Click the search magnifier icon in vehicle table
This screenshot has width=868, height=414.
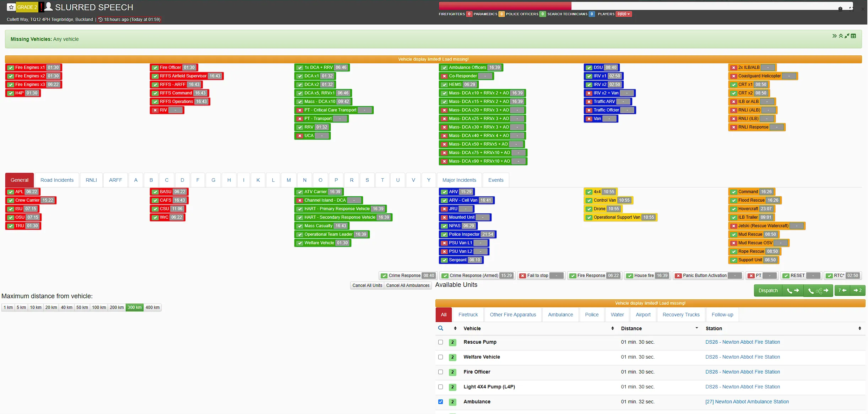click(x=441, y=328)
